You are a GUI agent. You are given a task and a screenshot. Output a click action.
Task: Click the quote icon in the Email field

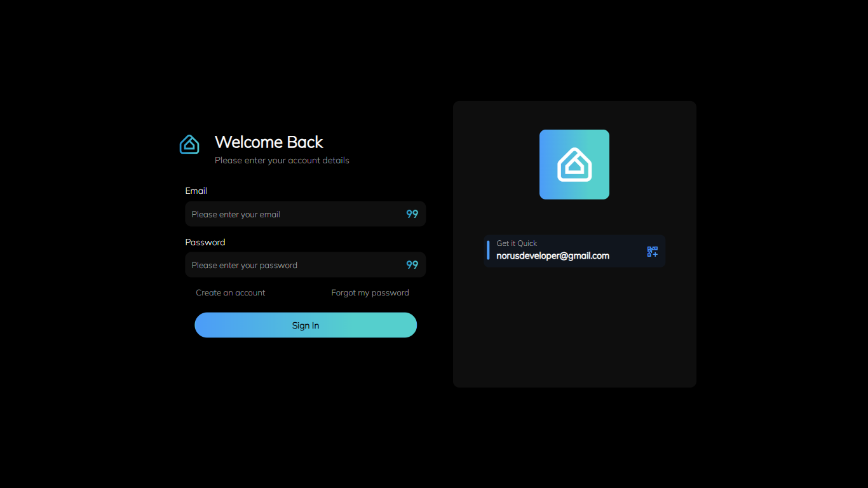tap(412, 214)
